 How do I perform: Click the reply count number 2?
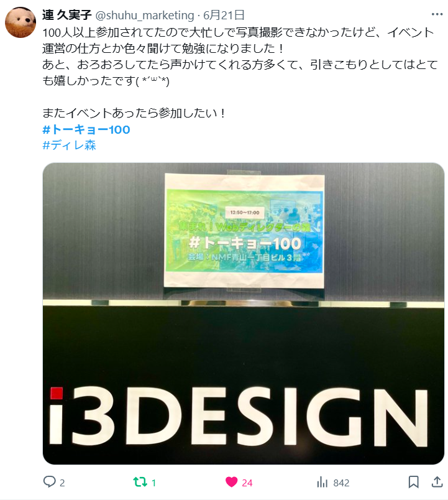coord(62,483)
